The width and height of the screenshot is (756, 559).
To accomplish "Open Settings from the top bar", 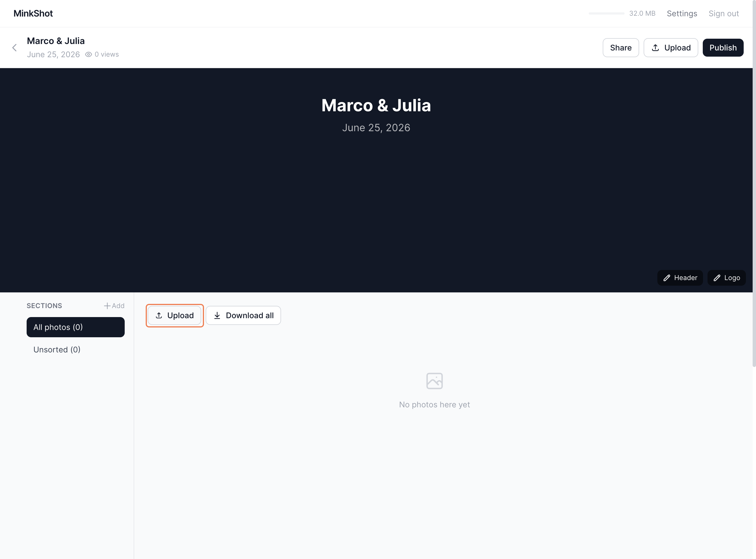I will 682,13.
